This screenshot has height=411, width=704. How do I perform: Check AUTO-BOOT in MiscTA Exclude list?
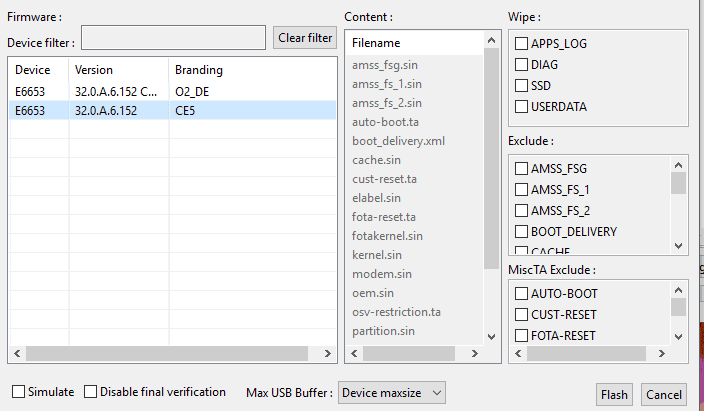(x=521, y=293)
